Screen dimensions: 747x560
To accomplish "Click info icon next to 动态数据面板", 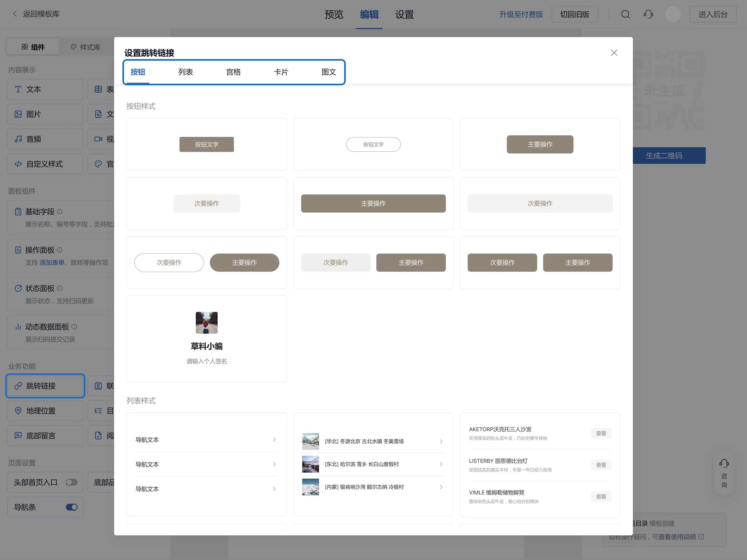I will [x=74, y=327].
